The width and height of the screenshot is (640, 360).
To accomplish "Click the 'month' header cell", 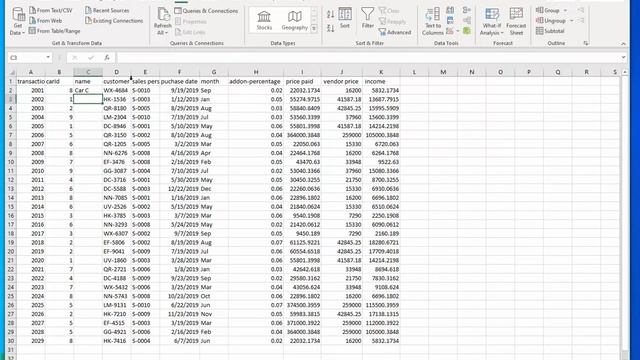I will click(x=214, y=82).
